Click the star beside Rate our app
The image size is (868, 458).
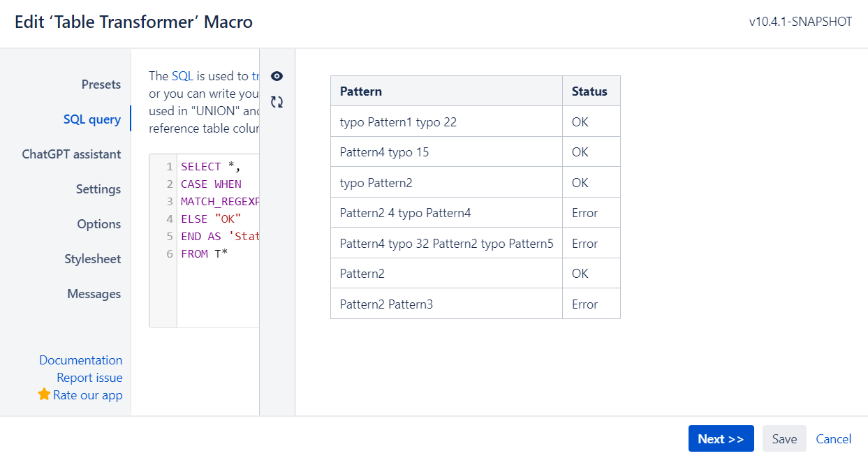[43, 394]
